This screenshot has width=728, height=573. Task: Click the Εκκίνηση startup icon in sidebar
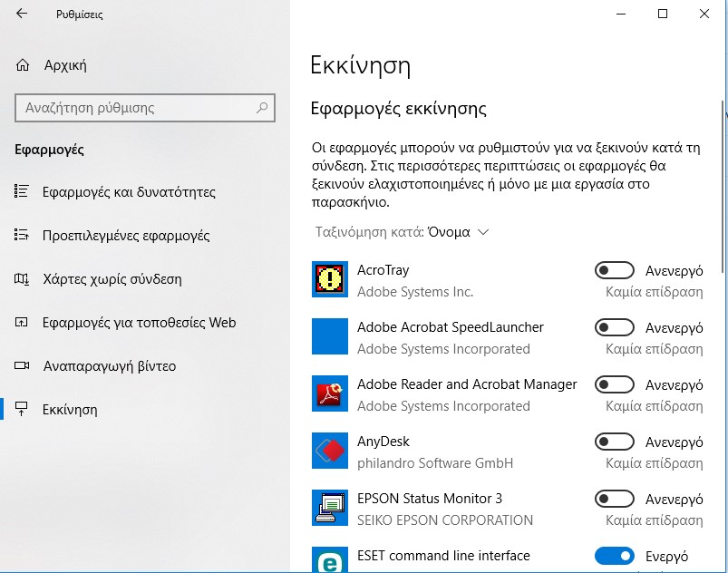(x=22, y=409)
